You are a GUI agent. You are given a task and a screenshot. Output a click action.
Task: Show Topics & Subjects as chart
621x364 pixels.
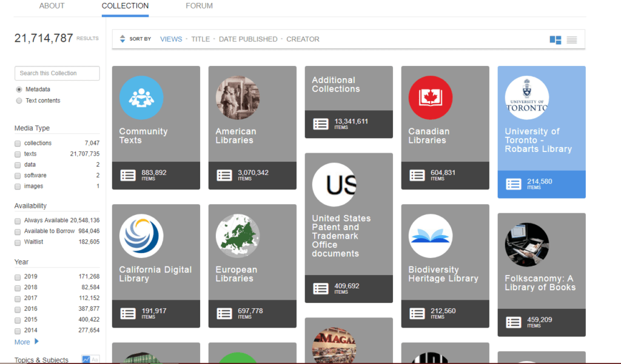tap(86, 359)
